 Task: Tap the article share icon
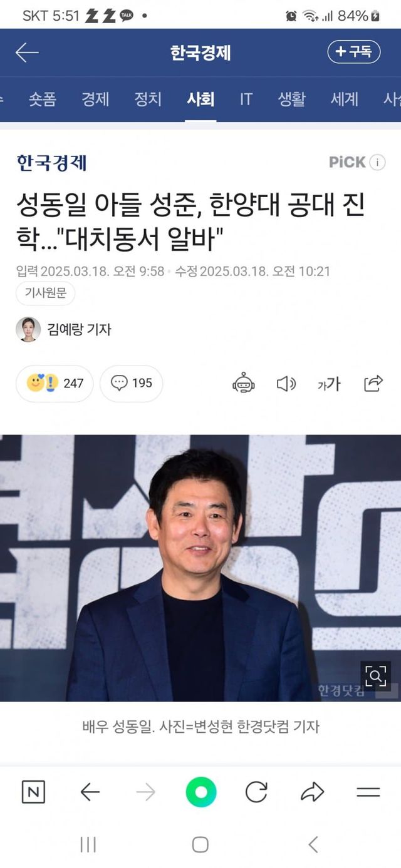373,383
